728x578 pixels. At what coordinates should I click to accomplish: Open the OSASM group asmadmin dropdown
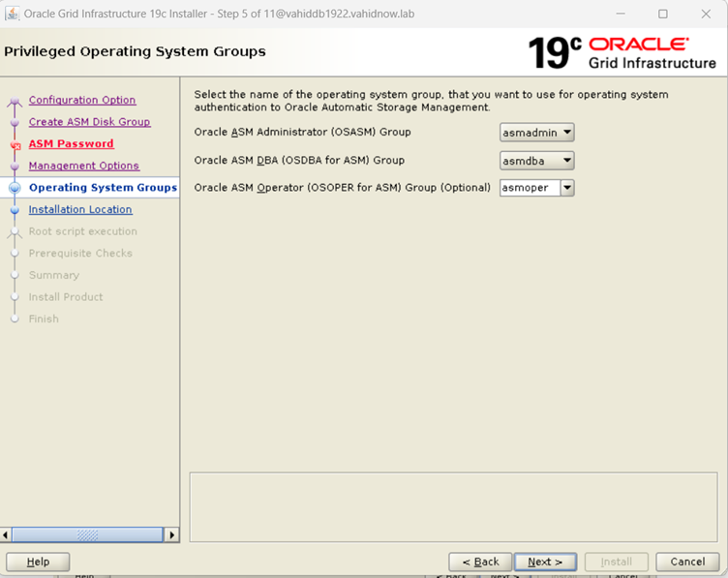[x=567, y=133]
